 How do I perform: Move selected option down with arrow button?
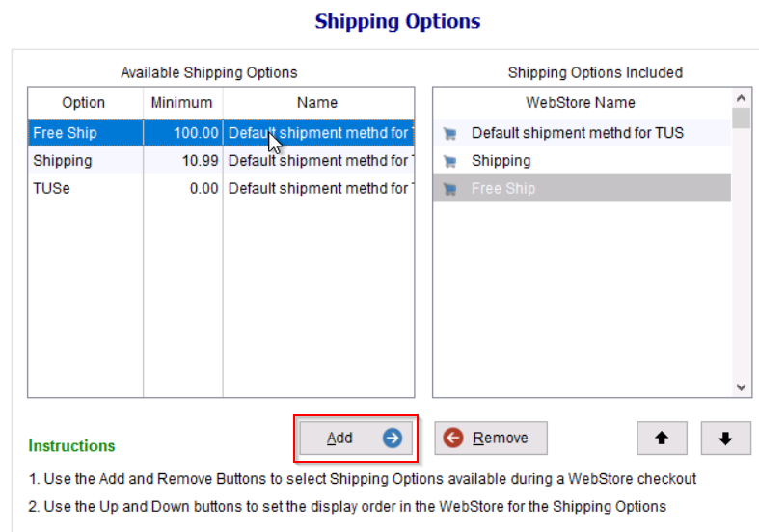(x=725, y=438)
